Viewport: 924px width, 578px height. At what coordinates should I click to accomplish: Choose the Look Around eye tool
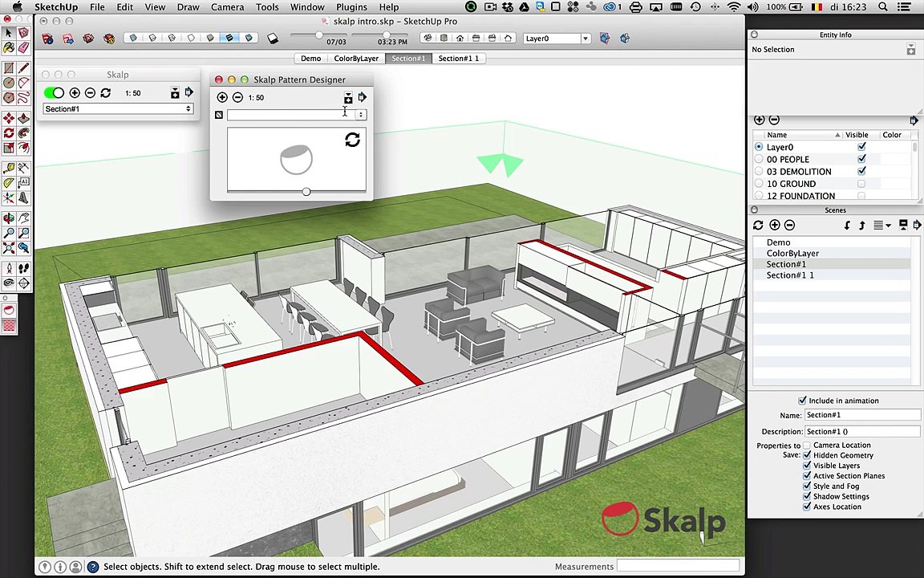coord(8,283)
